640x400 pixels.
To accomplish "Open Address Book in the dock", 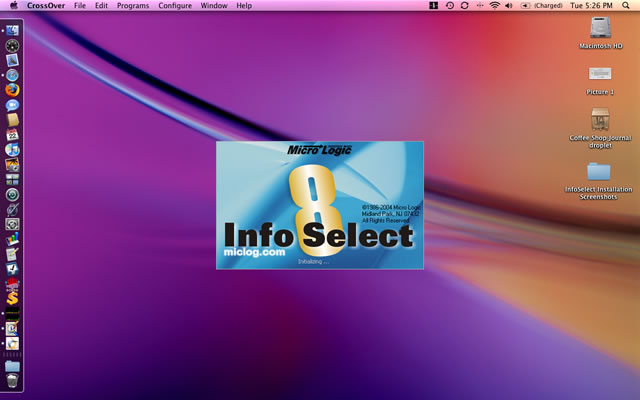I will tap(12, 120).
